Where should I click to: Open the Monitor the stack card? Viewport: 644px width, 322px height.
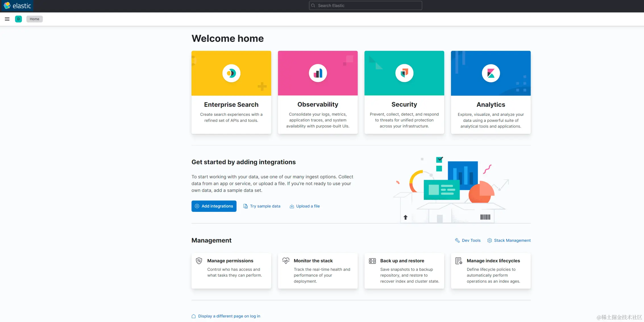(x=318, y=271)
